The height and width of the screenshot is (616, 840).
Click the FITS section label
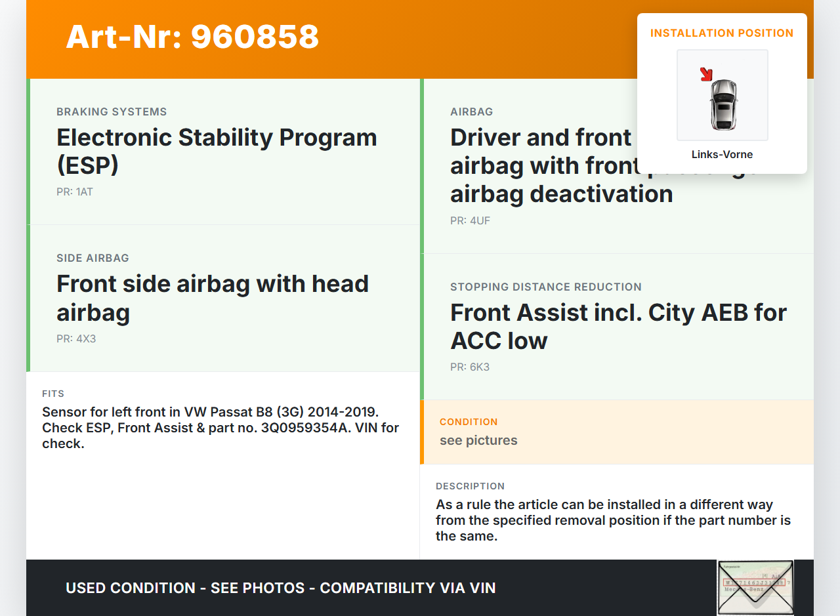[53, 394]
